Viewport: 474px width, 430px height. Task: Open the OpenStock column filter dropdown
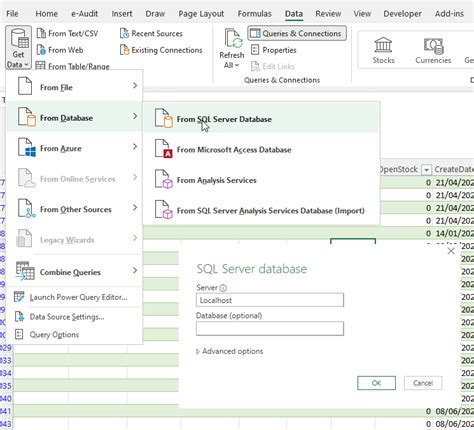point(426,170)
